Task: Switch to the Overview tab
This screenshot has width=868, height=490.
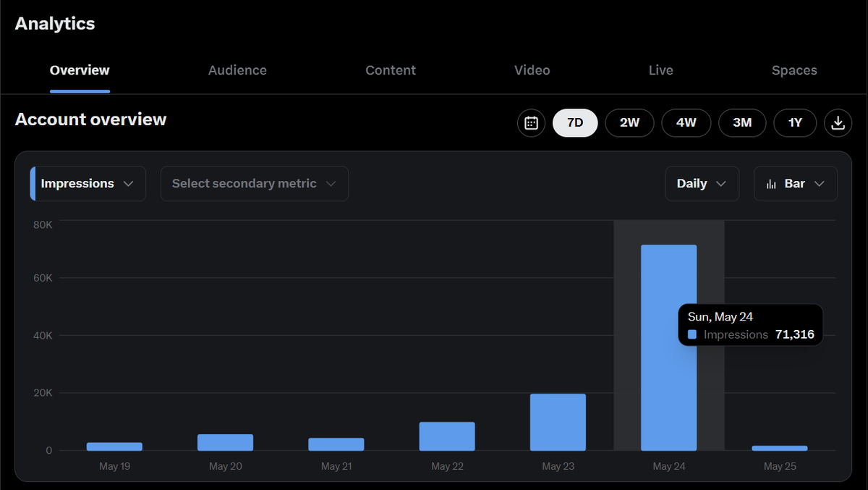Action: pyautogui.click(x=80, y=70)
